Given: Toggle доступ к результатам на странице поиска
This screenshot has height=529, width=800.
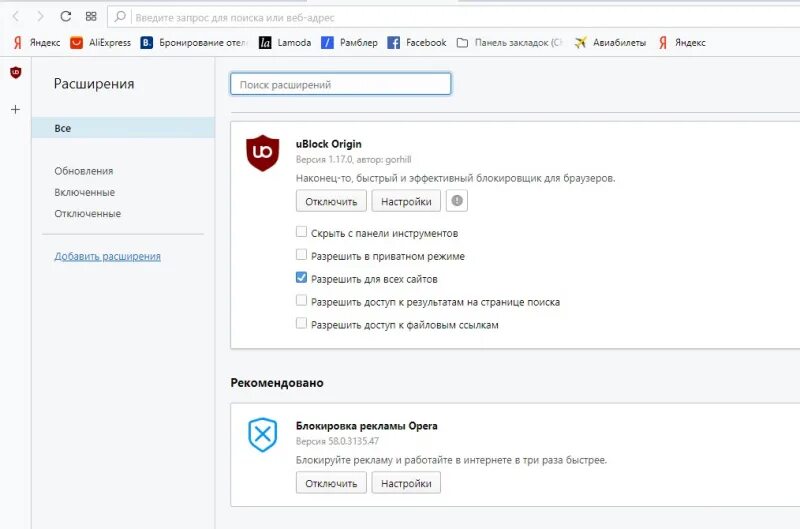Looking at the screenshot, I should coord(302,300).
